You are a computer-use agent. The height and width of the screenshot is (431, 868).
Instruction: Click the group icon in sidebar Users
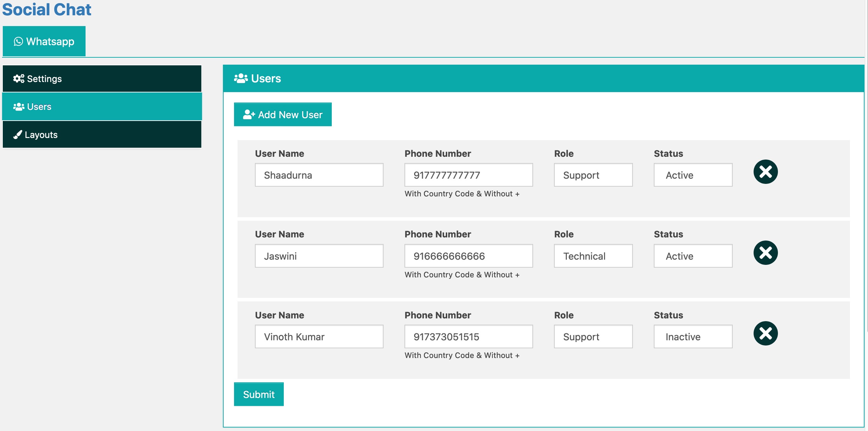tap(19, 107)
